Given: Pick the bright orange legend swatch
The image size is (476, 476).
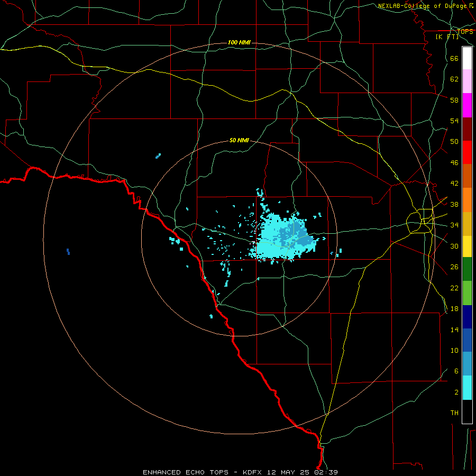Looking at the screenshot, I should tap(467, 200).
